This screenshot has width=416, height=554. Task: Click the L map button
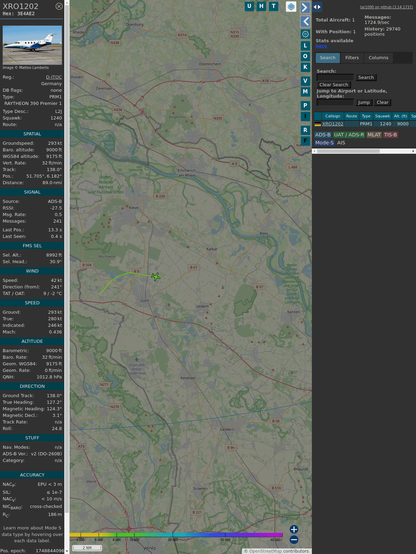(x=305, y=46)
